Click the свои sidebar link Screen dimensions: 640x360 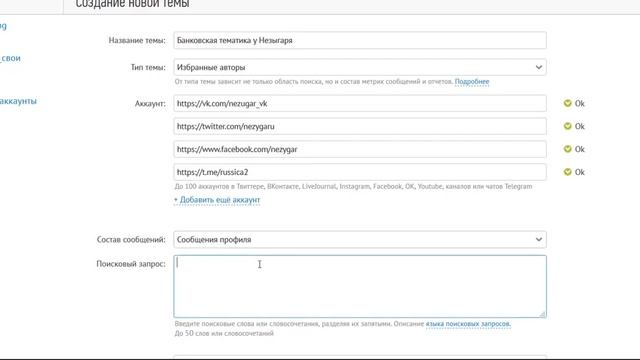click(x=10, y=58)
